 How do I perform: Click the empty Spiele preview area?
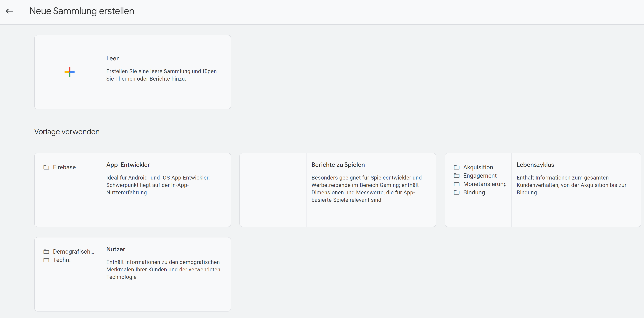tap(273, 190)
